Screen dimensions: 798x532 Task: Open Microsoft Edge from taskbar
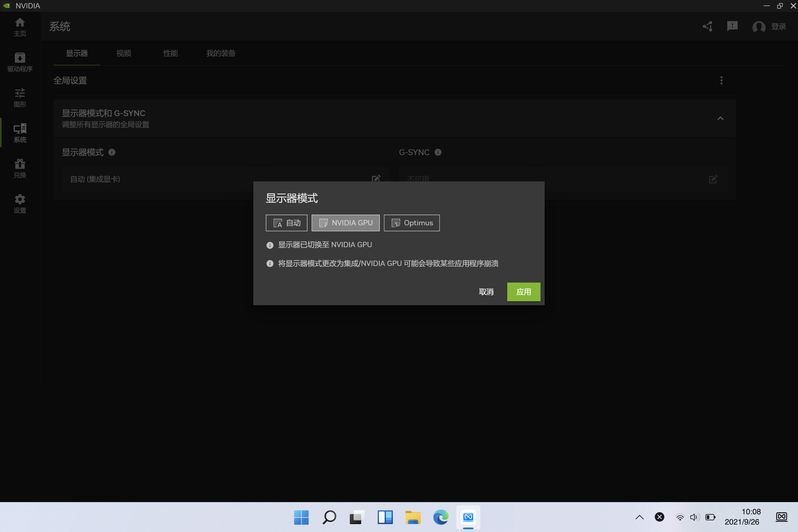click(x=440, y=517)
